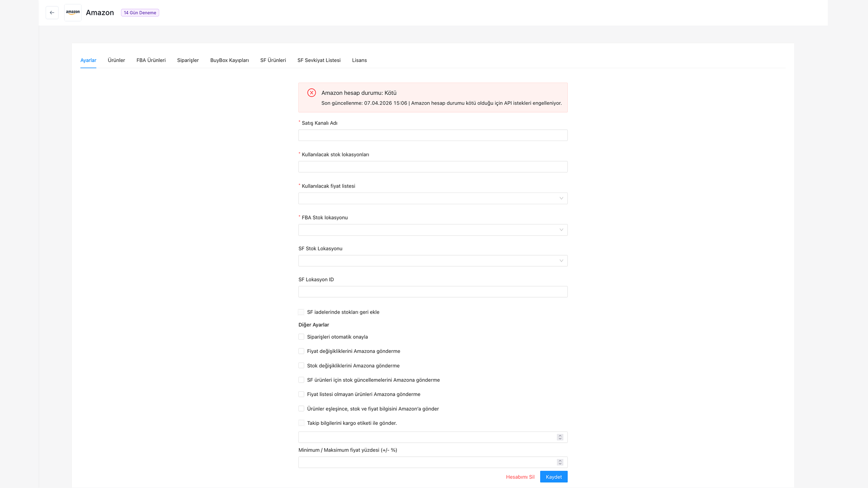Open the Ayarlar tab
This screenshot has height=488, width=868.
point(88,60)
